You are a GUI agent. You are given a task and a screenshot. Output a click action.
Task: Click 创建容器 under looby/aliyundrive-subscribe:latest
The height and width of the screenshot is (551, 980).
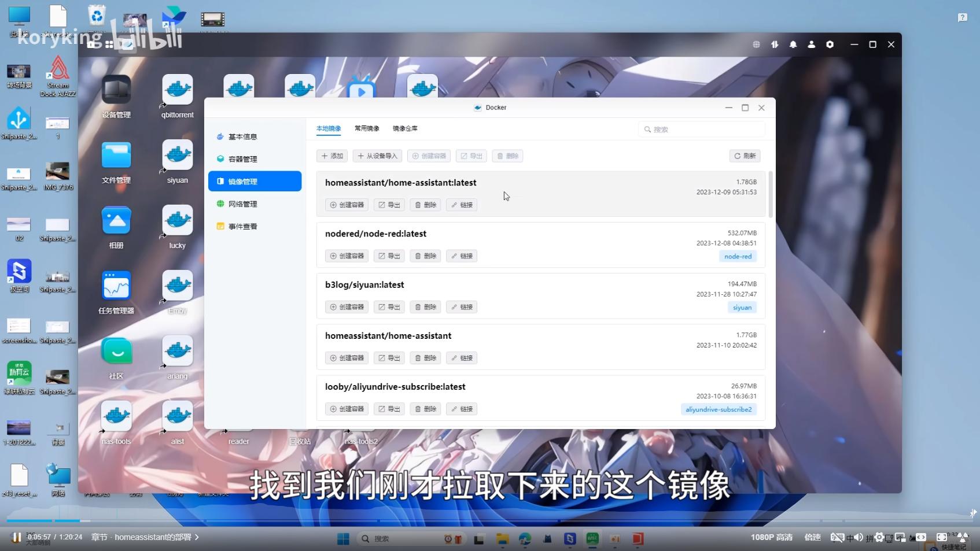click(347, 409)
